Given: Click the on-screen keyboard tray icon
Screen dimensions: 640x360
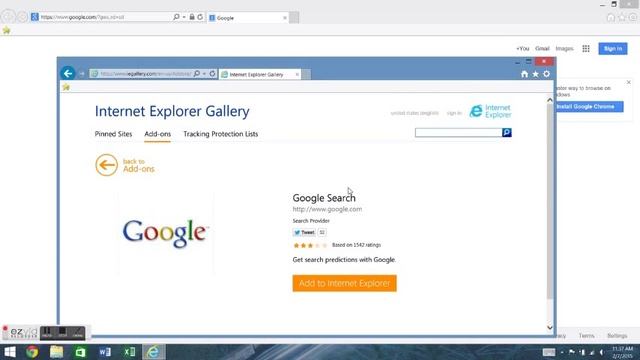Looking at the screenshot, I should pos(549,352).
